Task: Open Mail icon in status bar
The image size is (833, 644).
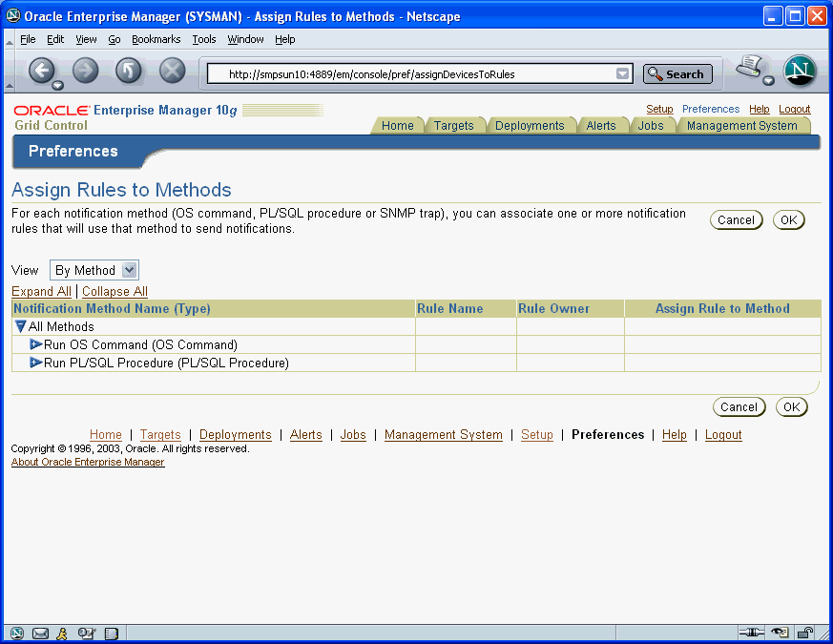Action: [40, 633]
